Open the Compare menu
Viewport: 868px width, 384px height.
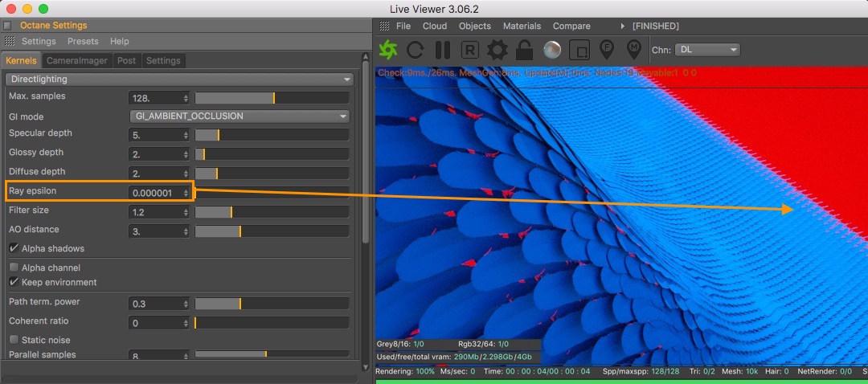point(571,26)
